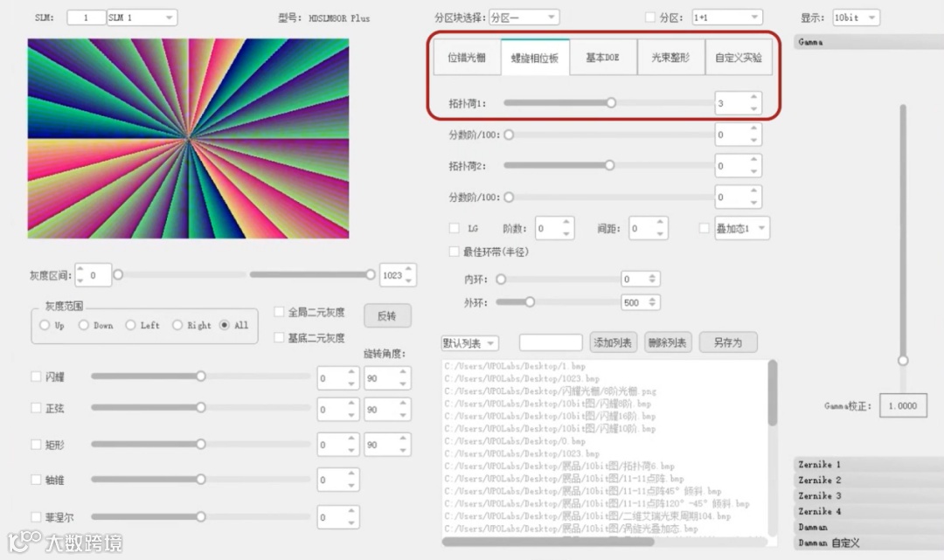Click the 另存为 button
944x560 pixels.
[x=728, y=342]
